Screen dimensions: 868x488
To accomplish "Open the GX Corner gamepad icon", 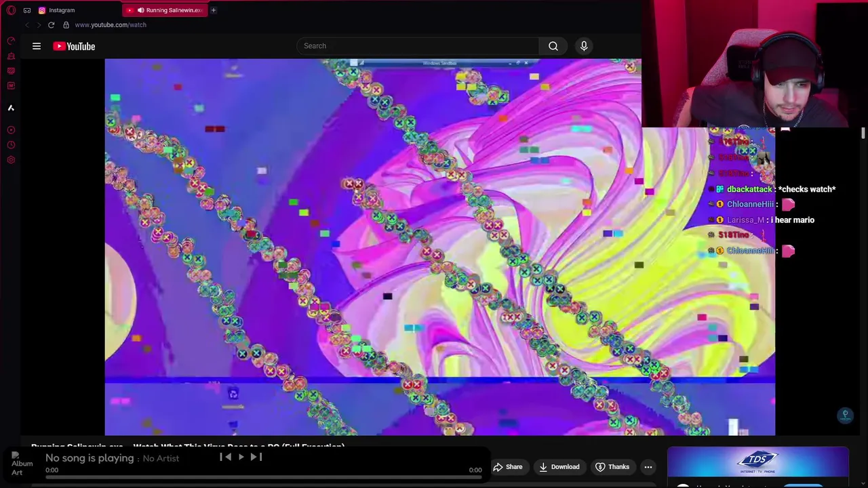I will (x=27, y=10).
